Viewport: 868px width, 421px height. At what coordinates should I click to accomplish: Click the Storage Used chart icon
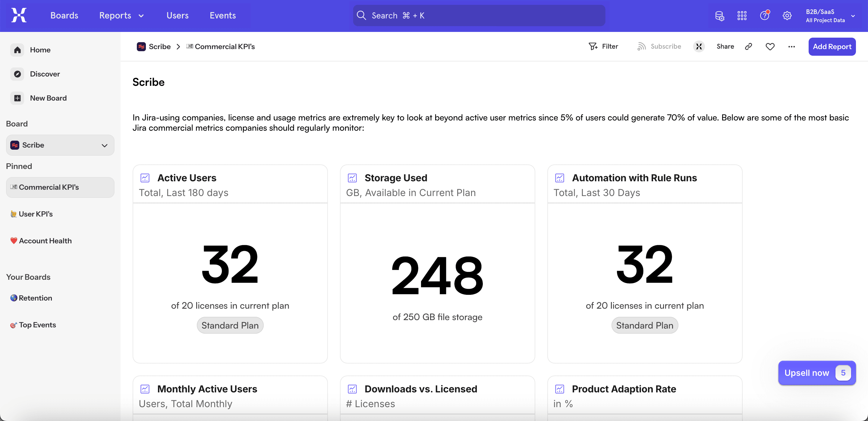tap(352, 178)
